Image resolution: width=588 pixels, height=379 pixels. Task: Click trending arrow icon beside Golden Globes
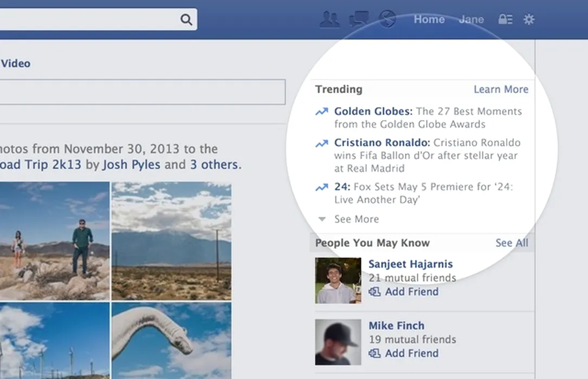pos(322,112)
